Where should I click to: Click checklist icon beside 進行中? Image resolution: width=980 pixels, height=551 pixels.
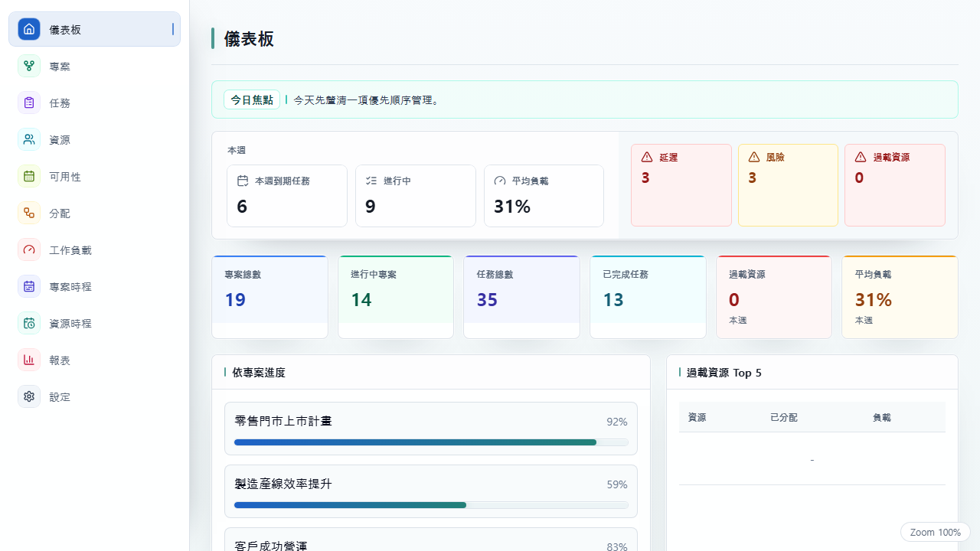[371, 181]
